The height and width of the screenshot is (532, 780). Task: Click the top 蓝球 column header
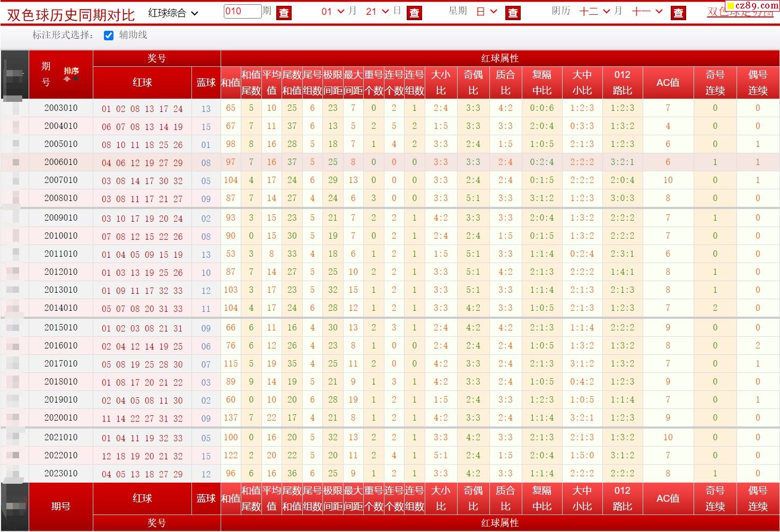[x=206, y=83]
